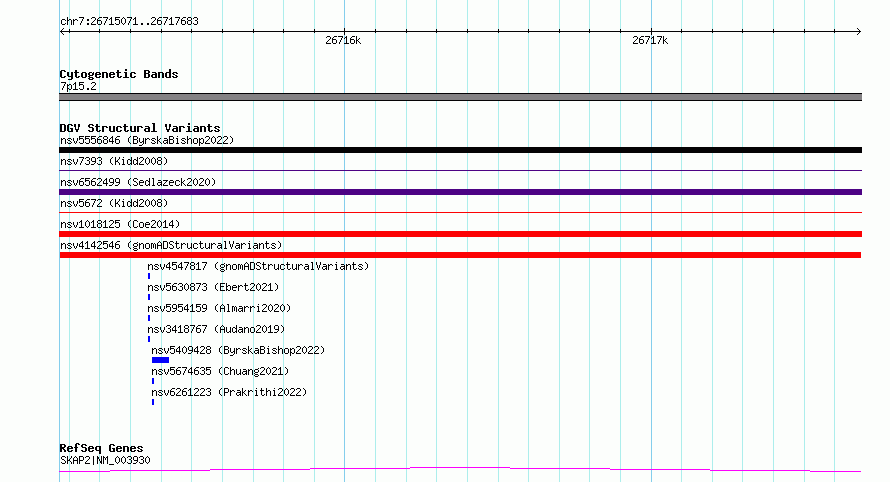Click the left arrow of the ruler
Image resolution: width=890 pixels, height=482 pixels.
click(x=63, y=31)
